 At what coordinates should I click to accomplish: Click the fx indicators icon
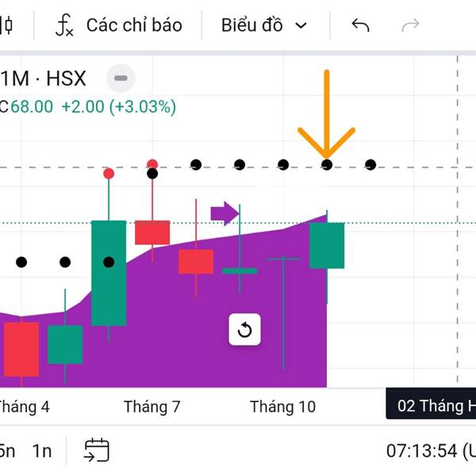coord(64,25)
